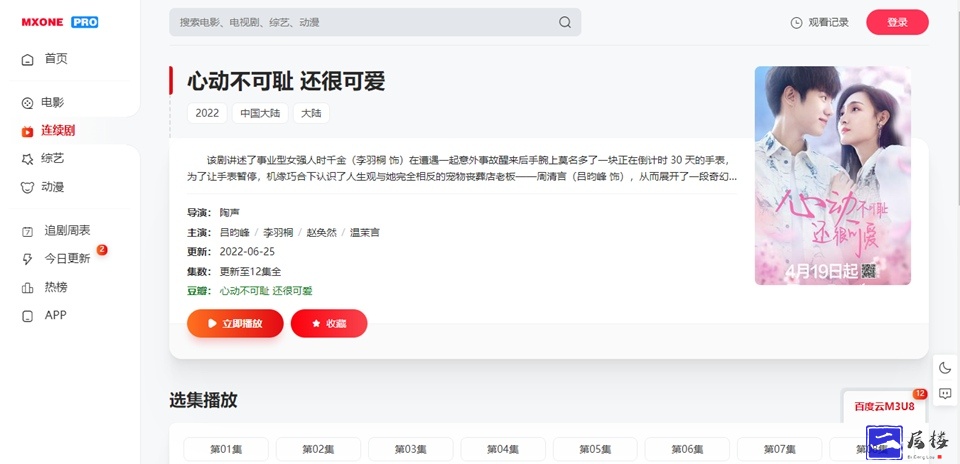Image resolution: width=960 pixels, height=464 pixels.
Task: Click the 大陆 tag
Action: (x=311, y=113)
